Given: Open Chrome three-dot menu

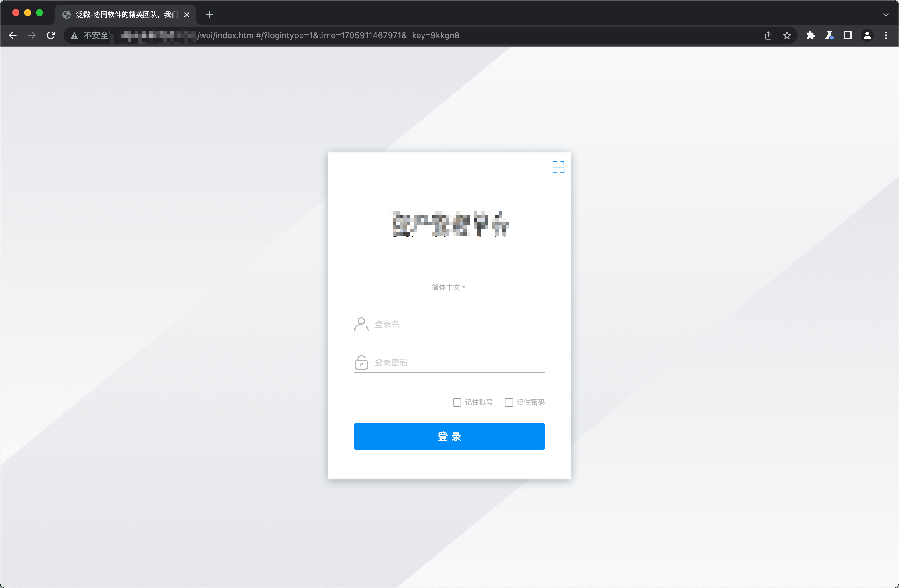Looking at the screenshot, I should click(886, 36).
